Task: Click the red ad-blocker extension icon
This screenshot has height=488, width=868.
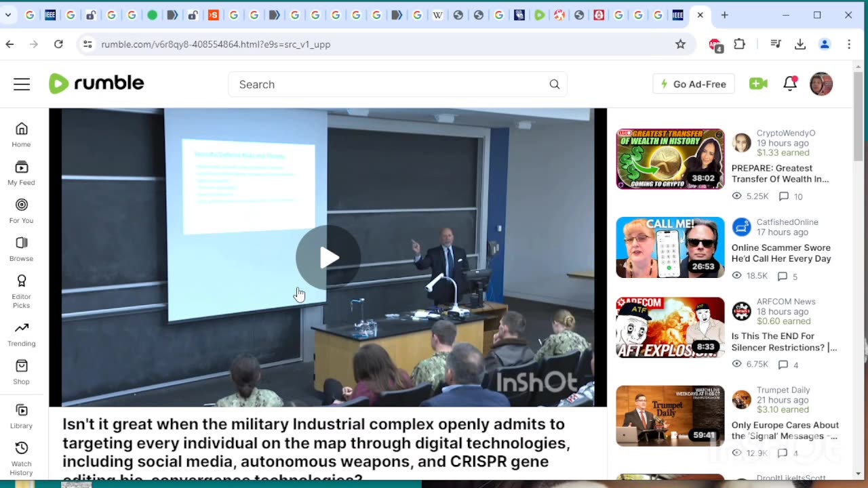Action: [715, 45]
